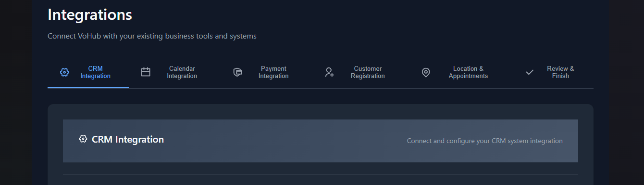This screenshot has width=644, height=185.
Task: Click the gear icon beside the CRM Integration heading
Action: click(83, 139)
